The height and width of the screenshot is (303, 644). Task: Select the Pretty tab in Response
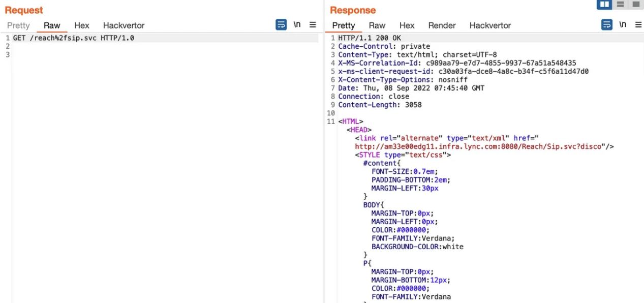[x=344, y=25]
